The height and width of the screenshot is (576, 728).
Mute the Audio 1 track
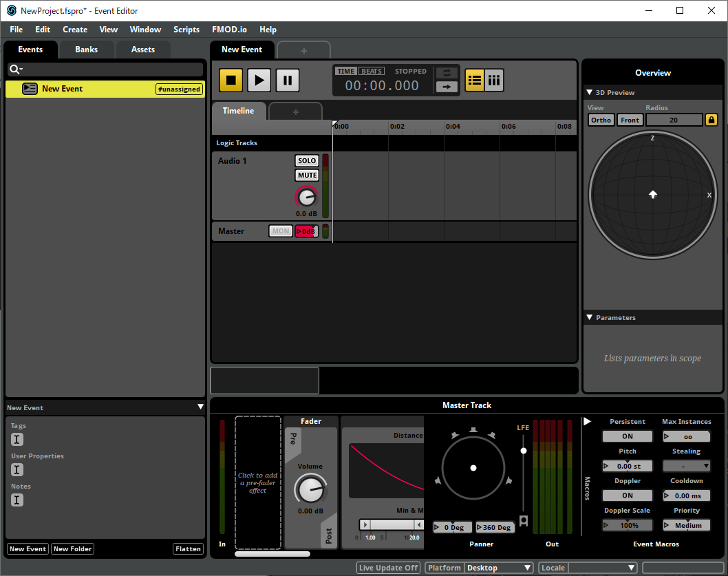click(307, 175)
